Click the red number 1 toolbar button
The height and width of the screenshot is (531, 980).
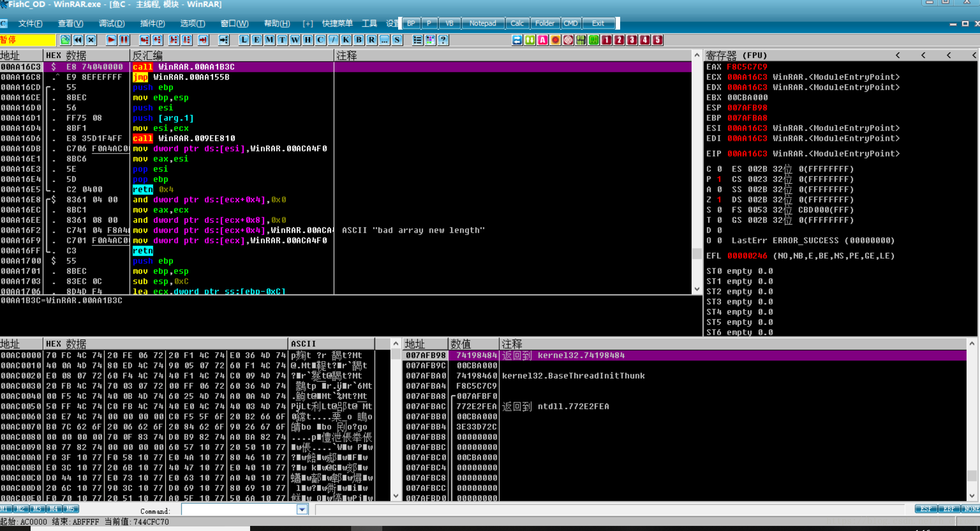click(x=606, y=40)
